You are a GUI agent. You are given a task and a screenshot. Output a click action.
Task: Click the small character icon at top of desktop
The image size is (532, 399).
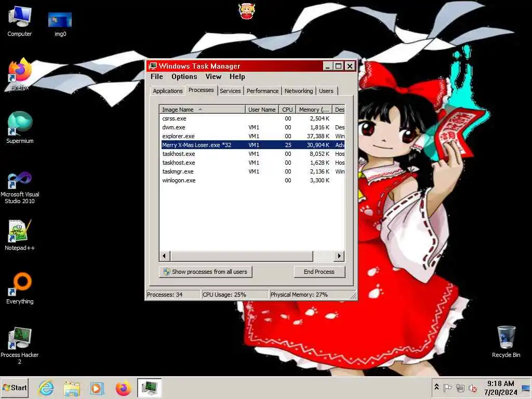[247, 11]
